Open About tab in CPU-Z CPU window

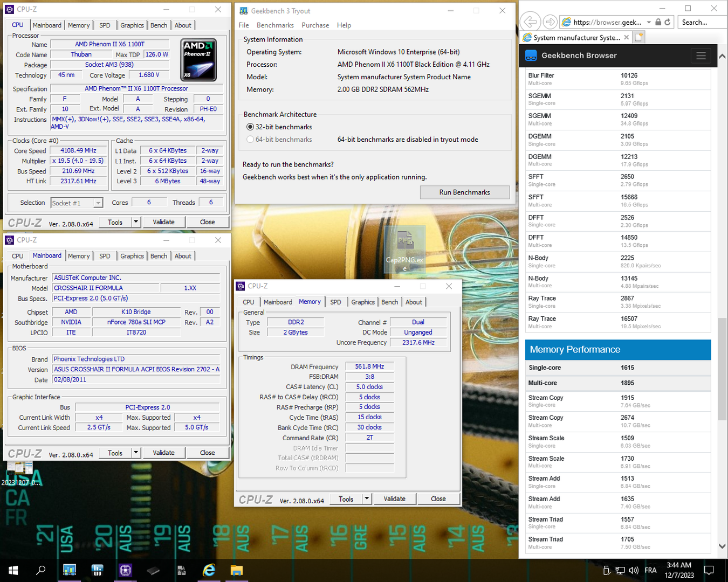[183, 25]
